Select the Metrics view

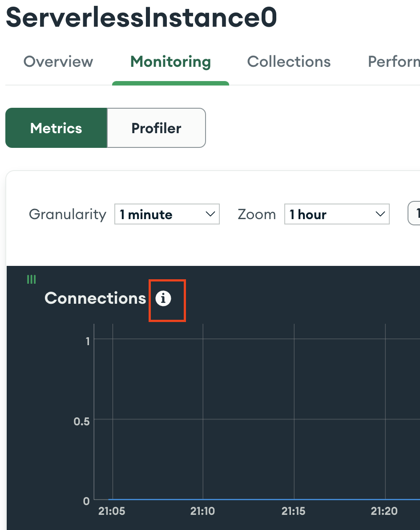point(56,128)
